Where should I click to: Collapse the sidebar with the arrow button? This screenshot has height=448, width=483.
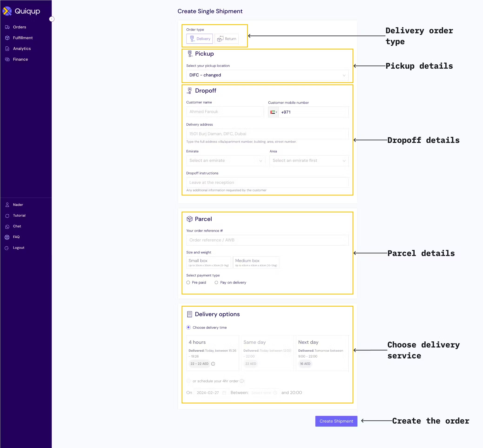[x=52, y=19]
